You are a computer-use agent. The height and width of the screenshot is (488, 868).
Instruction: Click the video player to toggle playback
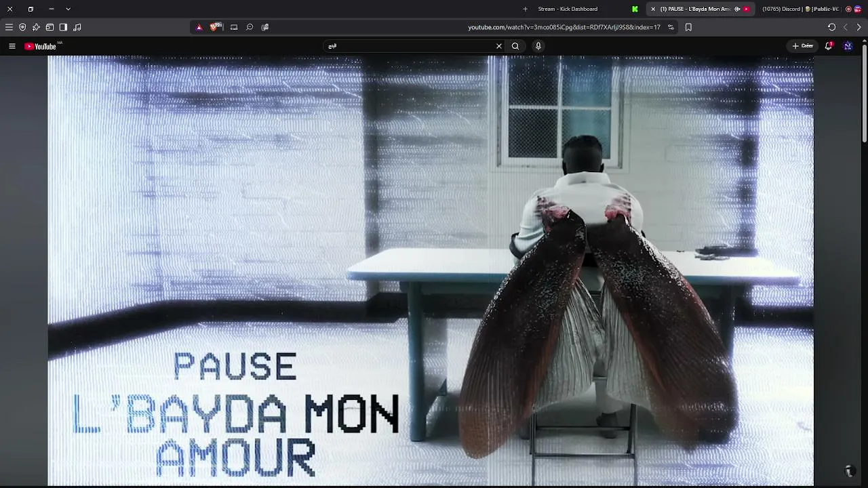point(431,270)
